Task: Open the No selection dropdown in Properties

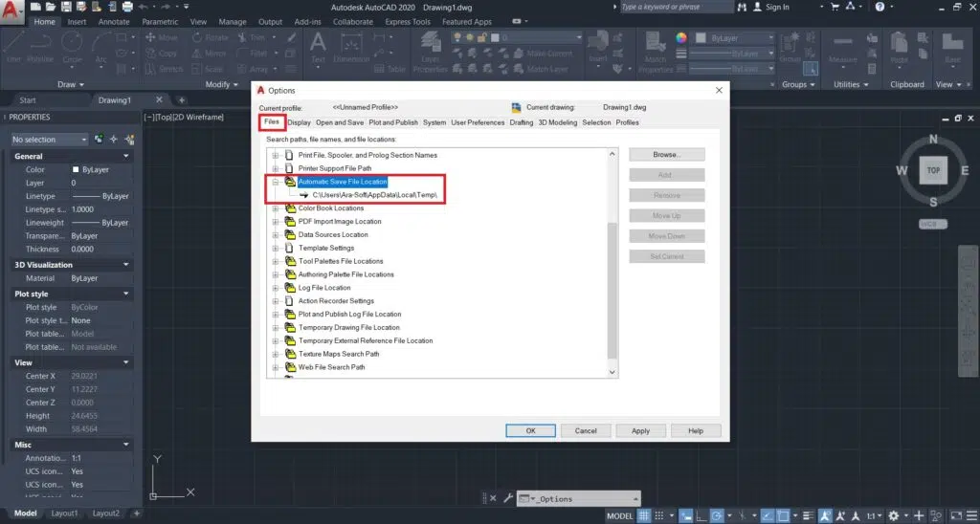Action: click(x=50, y=140)
